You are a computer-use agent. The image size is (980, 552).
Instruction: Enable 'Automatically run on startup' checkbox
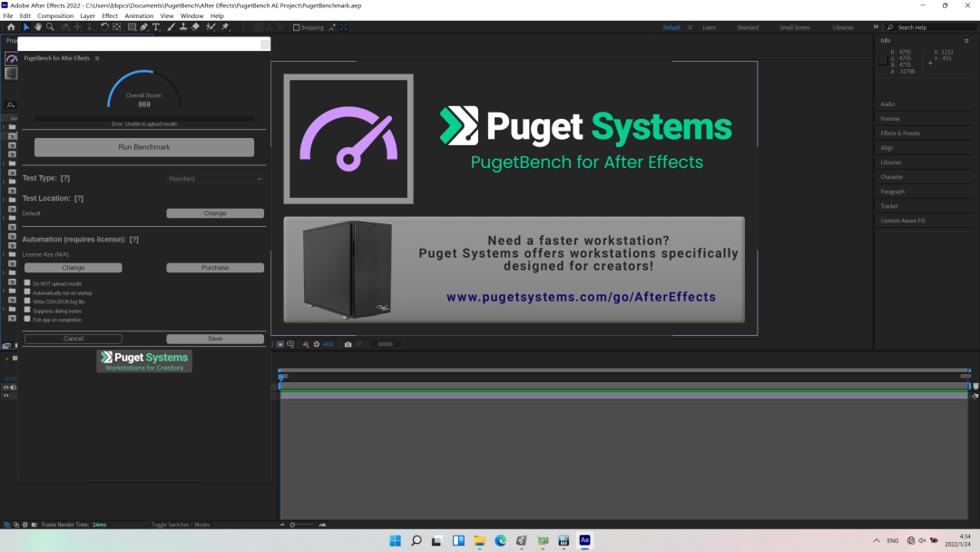click(26, 292)
